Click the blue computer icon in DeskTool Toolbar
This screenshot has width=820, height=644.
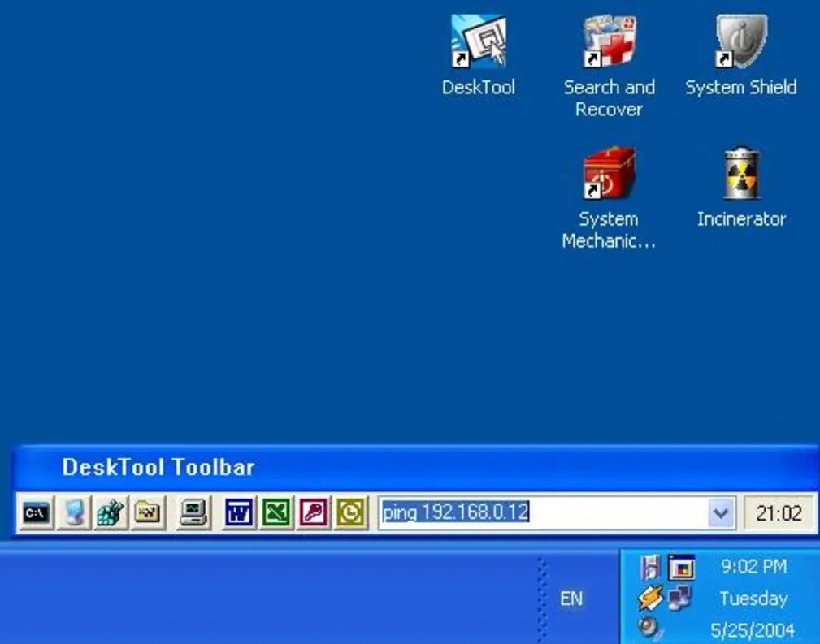click(x=74, y=513)
